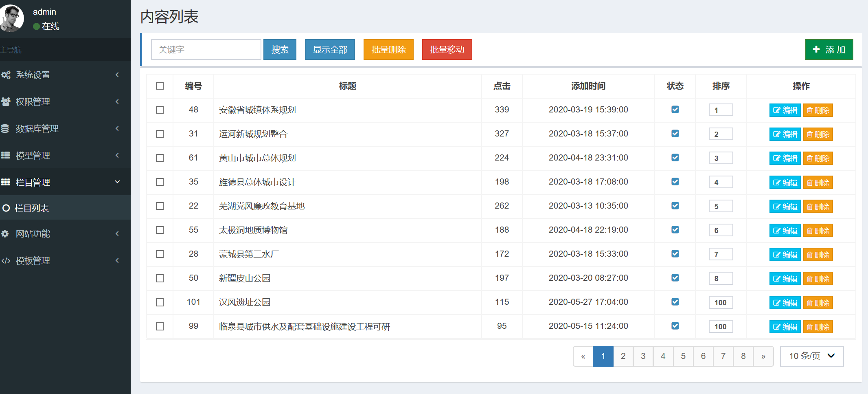Open the 系统设置 sidebar menu
This screenshot has height=394, width=868.
click(65, 75)
